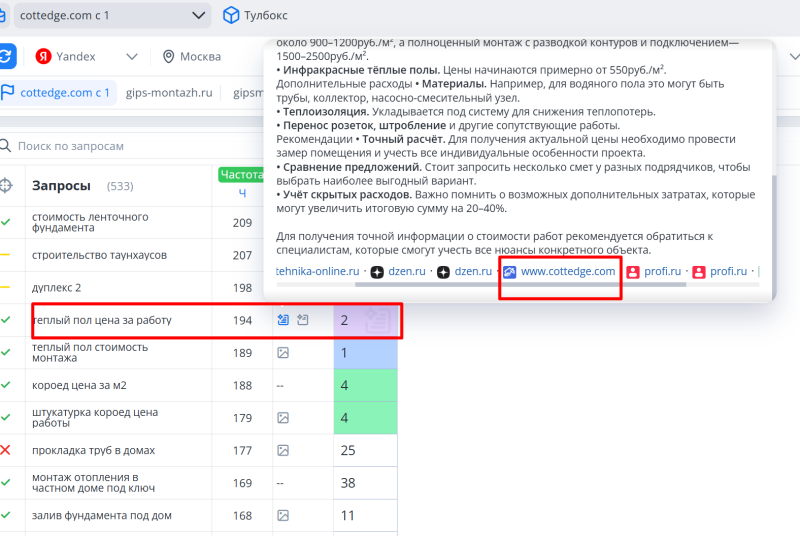Screen dimensions: 800x536
Task: Click purple position cell showing 2
Action: [x=365, y=320]
